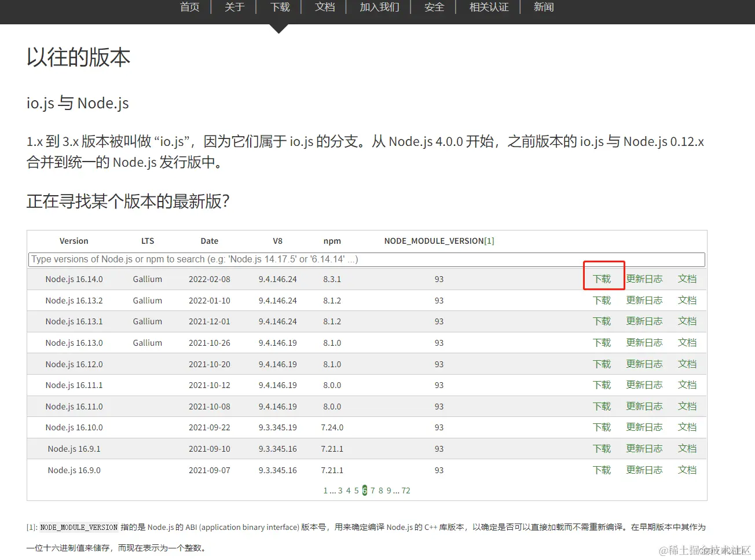Open 文档 for Node.js 16.11.0

(687, 407)
